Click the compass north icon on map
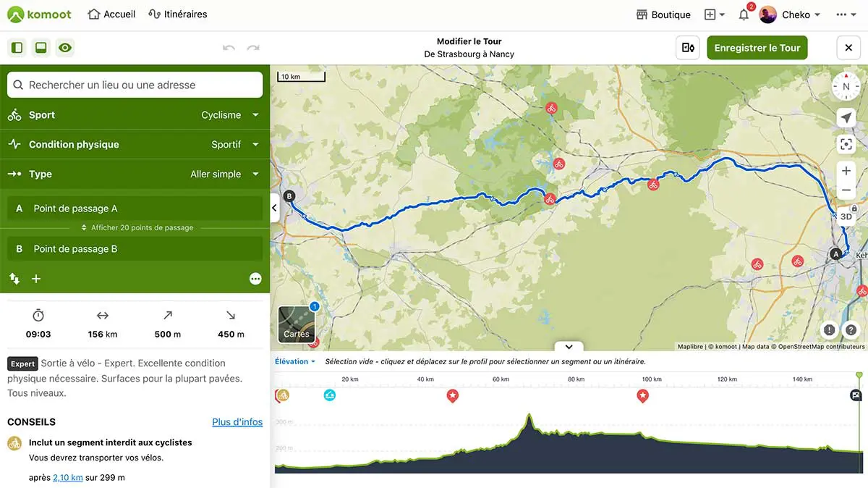This screenshot has height=488, width=868. point(846,87)
